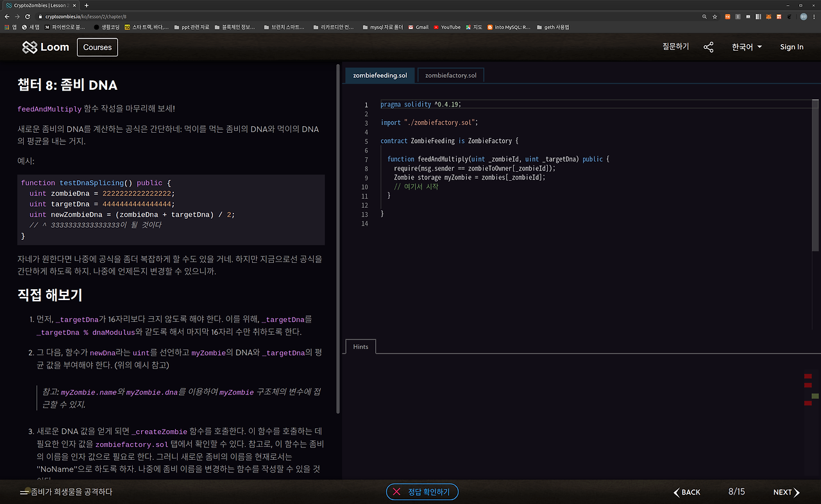
Task: Switch to the zombiefactory.sol tab
Action: [x=451, y=75]
